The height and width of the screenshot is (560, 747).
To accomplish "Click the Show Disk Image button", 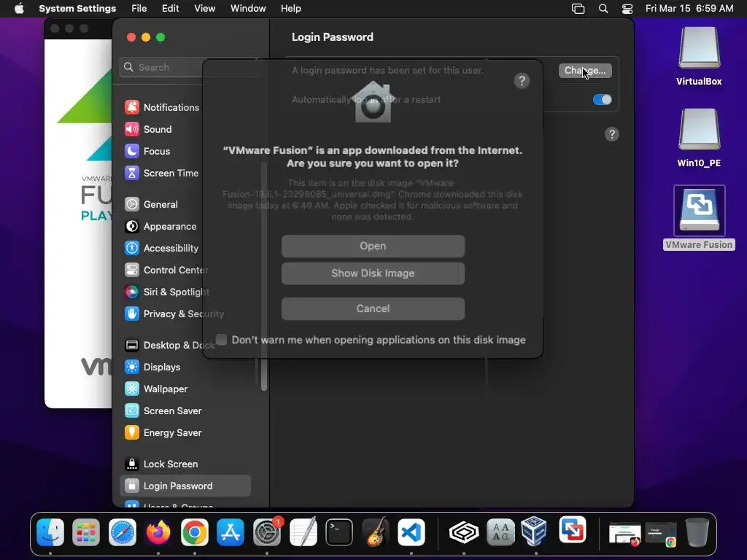I will coord(373,273).
